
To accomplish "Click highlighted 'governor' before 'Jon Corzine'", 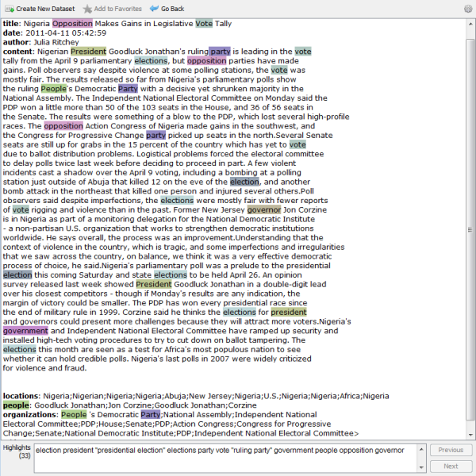I will (x=264, y=209).
